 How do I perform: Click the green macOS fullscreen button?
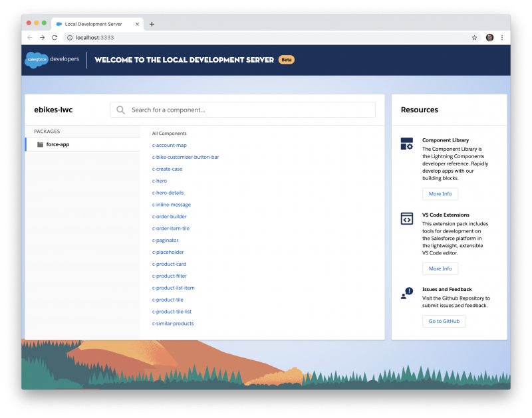click(x=44, y=23)
